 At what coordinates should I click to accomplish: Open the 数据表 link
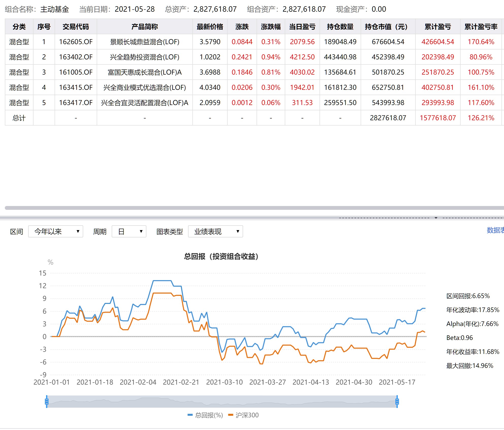click(495, 230)
